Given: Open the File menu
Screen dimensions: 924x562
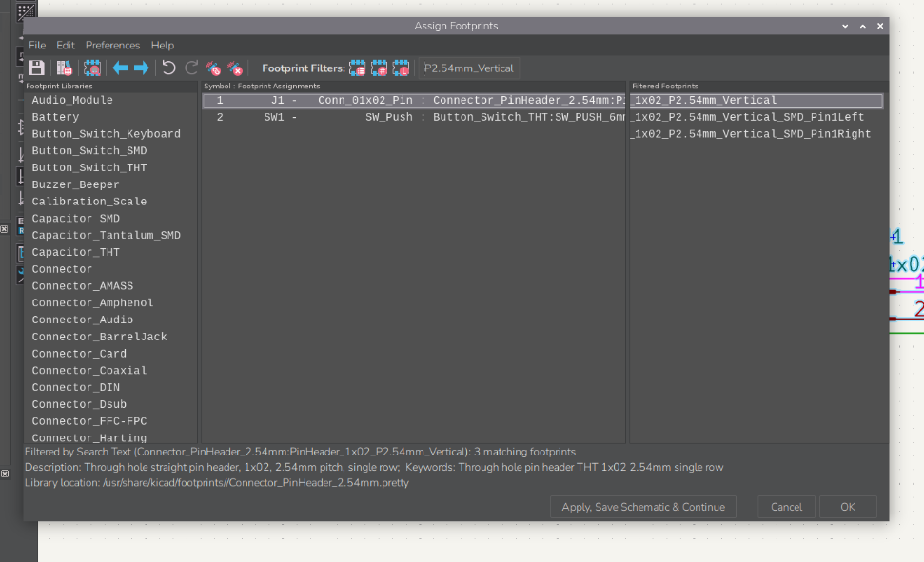Looking at the screenshot, I should (37, 45).
